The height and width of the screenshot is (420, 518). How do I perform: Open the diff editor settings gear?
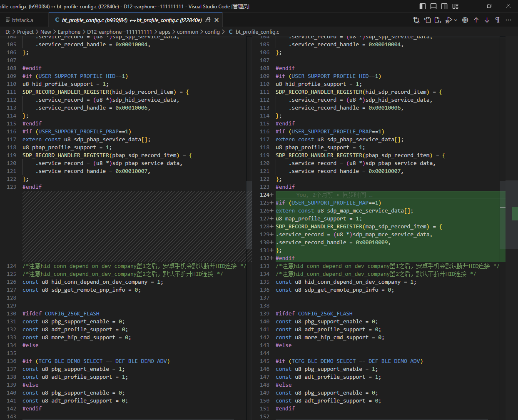[x=465, y=20]
